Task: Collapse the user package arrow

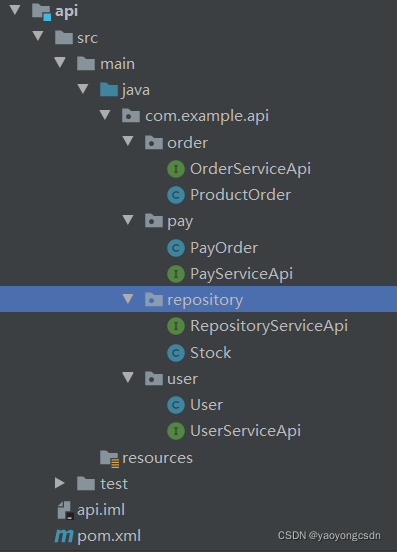Action: click(128, 378)
